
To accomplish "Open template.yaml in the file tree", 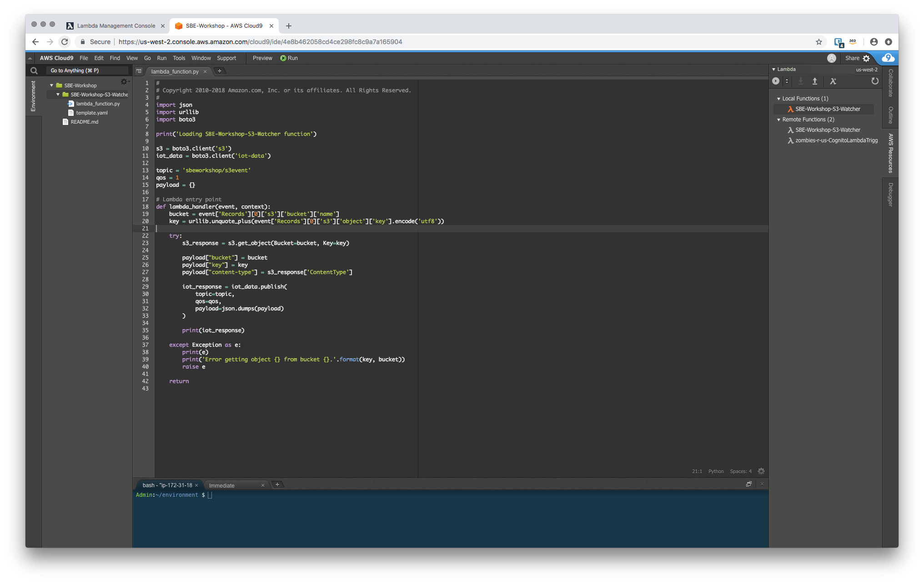I will pos(91,113).
